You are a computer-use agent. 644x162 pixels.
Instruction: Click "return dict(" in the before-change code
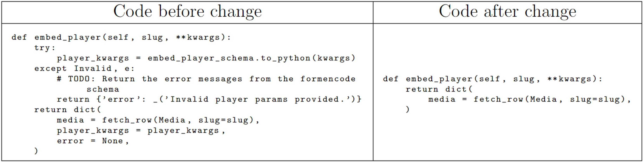[68, 110]
